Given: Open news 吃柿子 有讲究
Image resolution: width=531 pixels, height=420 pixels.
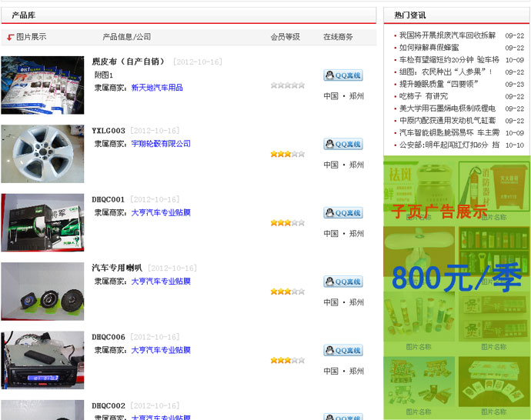Looking at the screenshot, I should (x=423, y=96).
